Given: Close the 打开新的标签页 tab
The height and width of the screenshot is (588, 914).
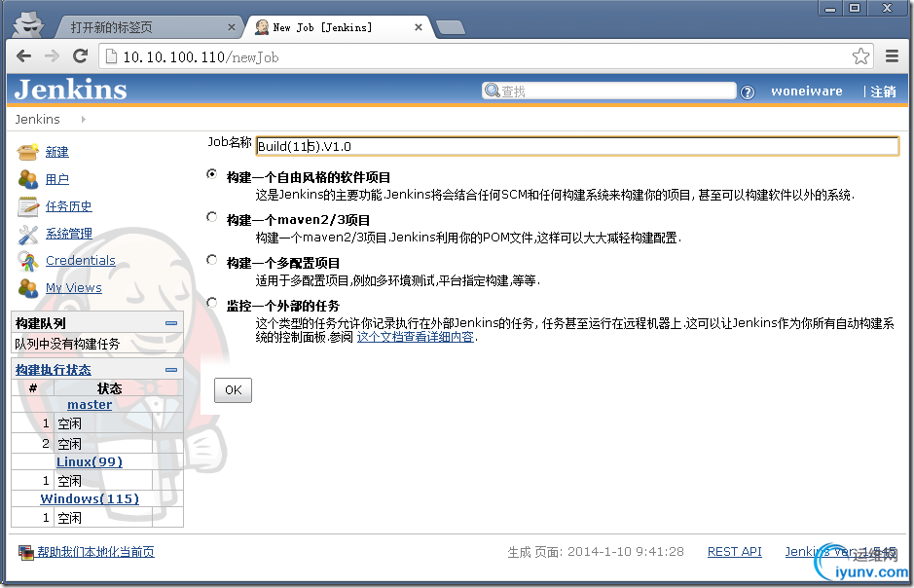Looking at the screenshot, I should pos(232,27).
